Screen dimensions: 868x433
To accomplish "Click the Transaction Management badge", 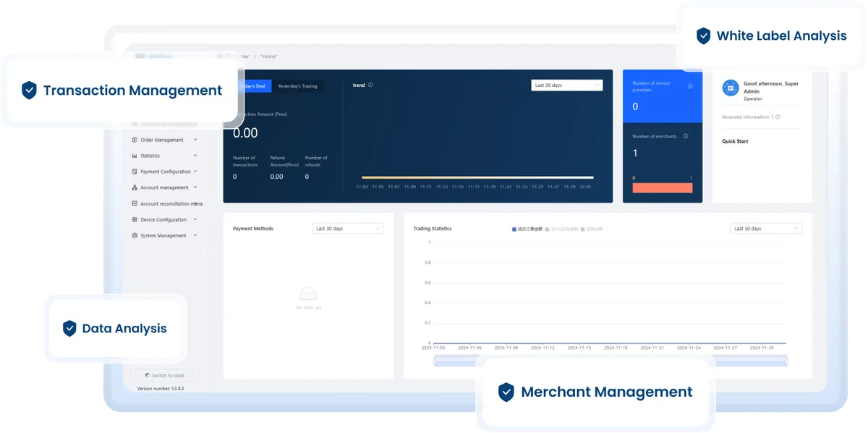I will click(122, 91).
